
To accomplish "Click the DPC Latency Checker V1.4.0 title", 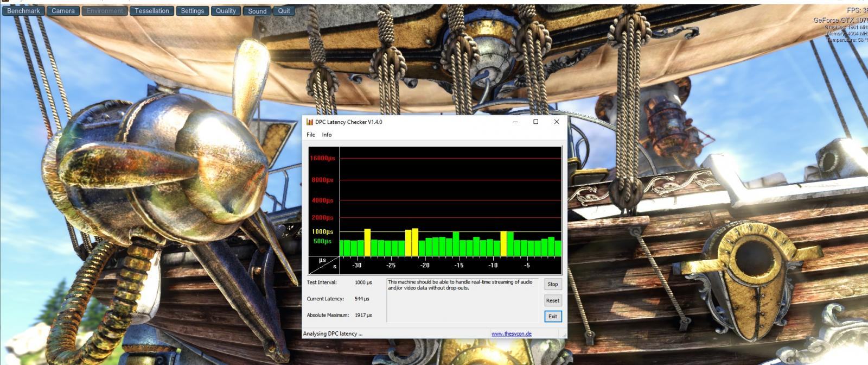I will click(348, 122).
